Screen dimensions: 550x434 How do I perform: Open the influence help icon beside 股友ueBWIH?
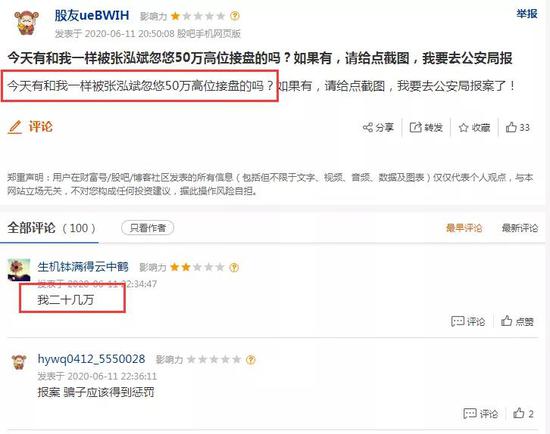pyautogui.click(x=235, y=16)
